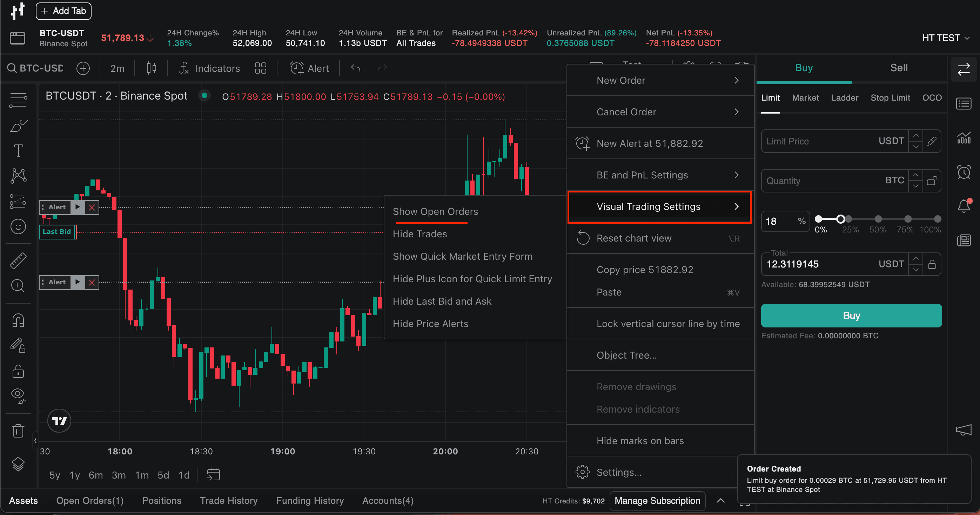Open Settings from the context menu
Screen dimensions: 980x515
pos(653,472)
